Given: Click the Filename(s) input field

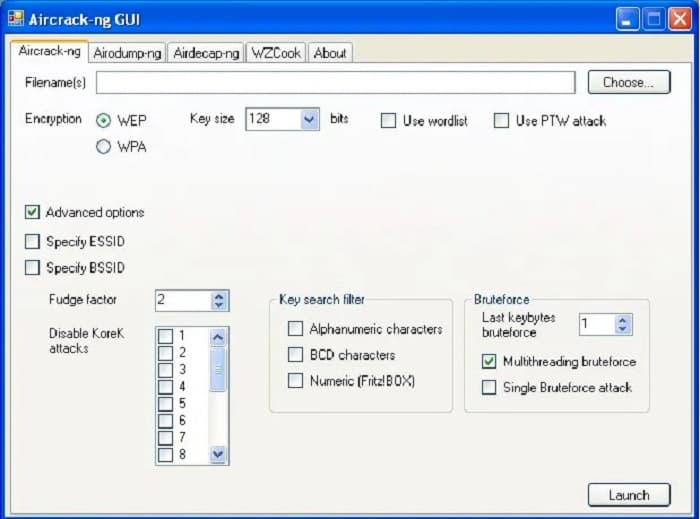Looking at the screenshot, I should pyautogui.click(x=336, y=83).
